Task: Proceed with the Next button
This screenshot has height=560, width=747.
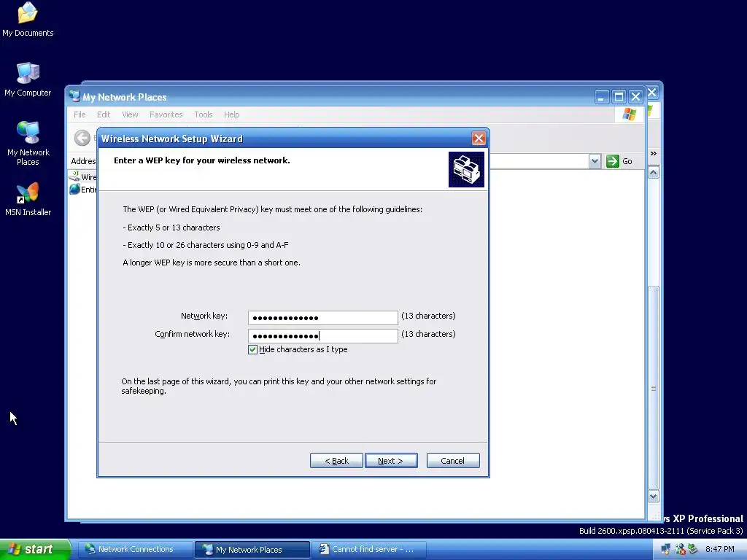Action: point(391,461)
